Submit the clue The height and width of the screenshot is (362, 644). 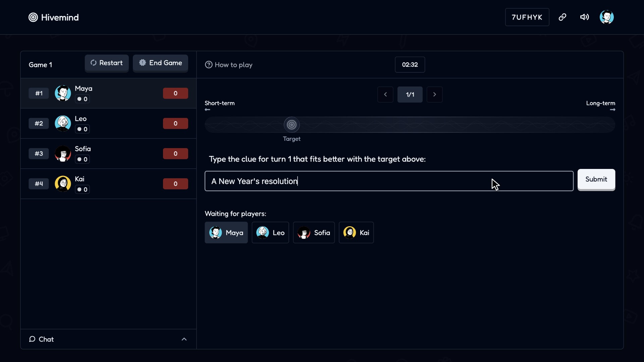point(596,180)
